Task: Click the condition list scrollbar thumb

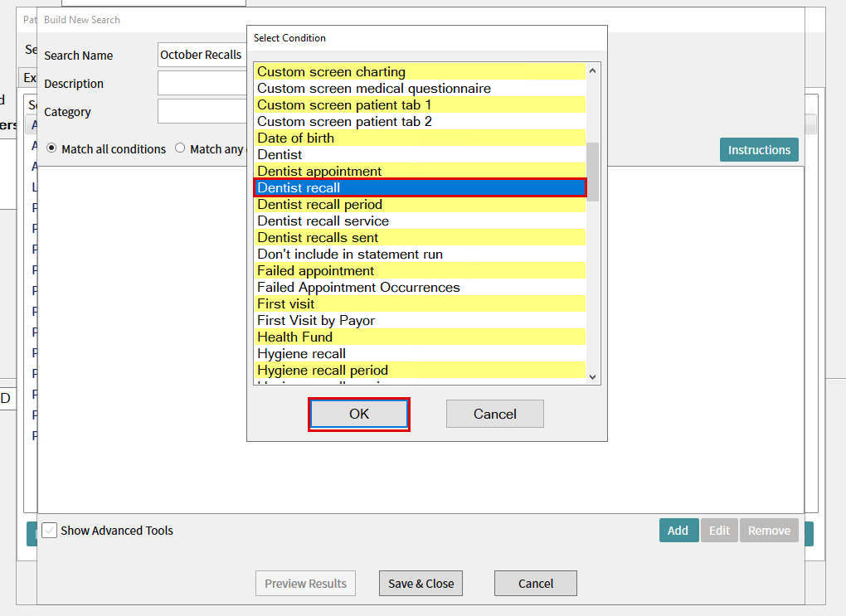Action: [x=592, y=172]
